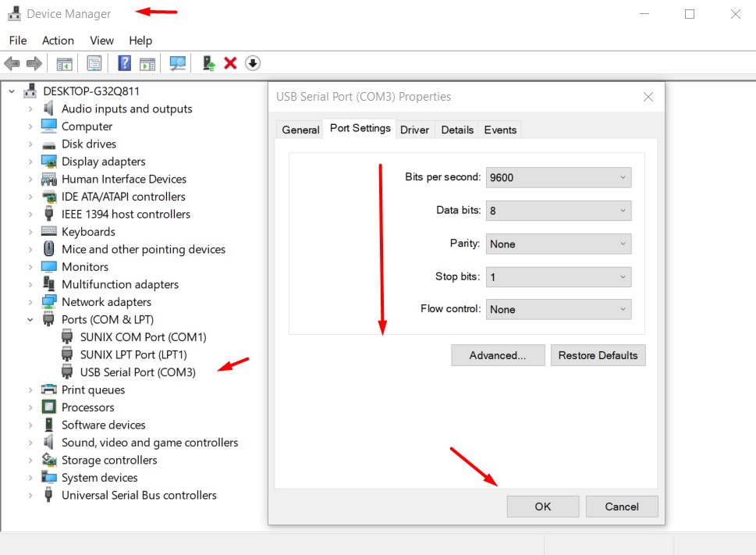The width and height of the screenshot is (756, 555).
Task: Click the USB Serial Port (COM3) port icon
Action: coord(67,372)
